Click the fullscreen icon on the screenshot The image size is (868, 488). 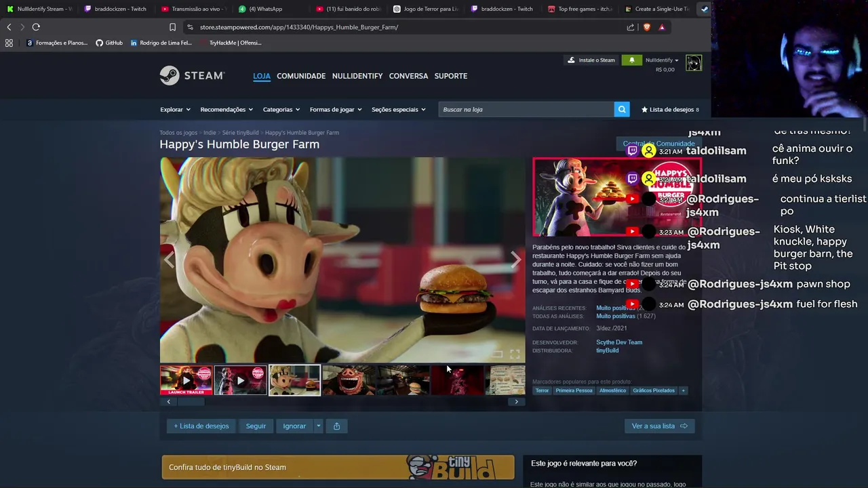tap(515, 354)
